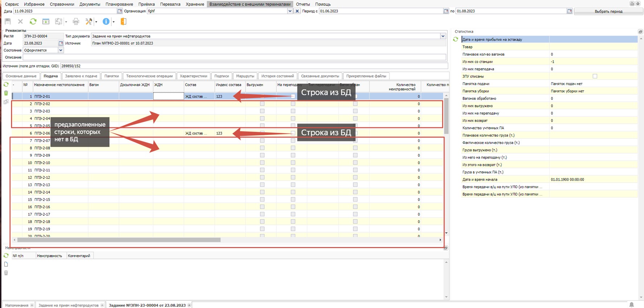
Task: Click the horizontal scrollbar under the table
Action: tap(119, 240)
